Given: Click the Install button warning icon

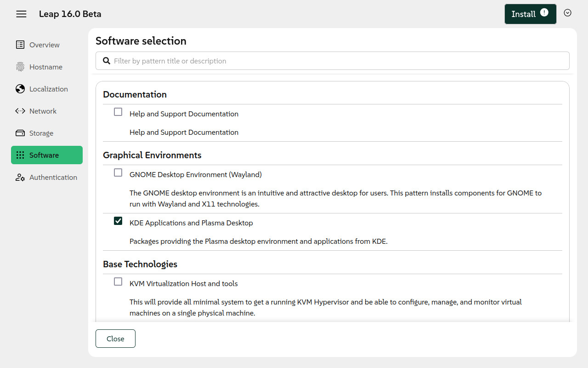Looking at the screenshot, I should 544,12.
